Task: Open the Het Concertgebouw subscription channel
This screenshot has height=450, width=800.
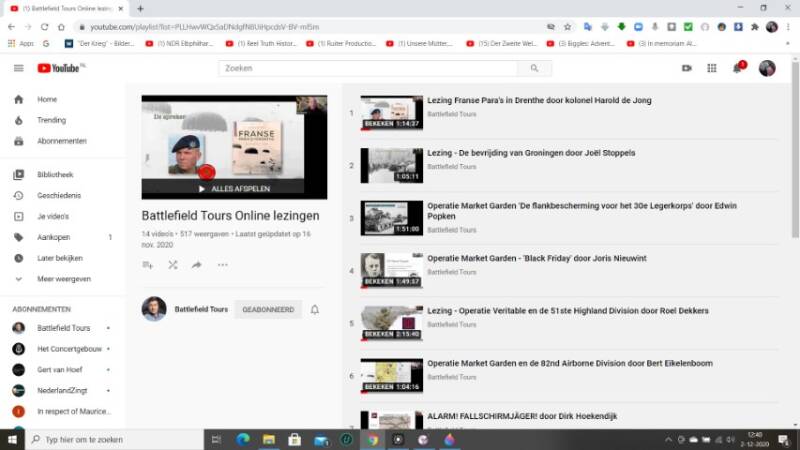Action: [70, 349]
